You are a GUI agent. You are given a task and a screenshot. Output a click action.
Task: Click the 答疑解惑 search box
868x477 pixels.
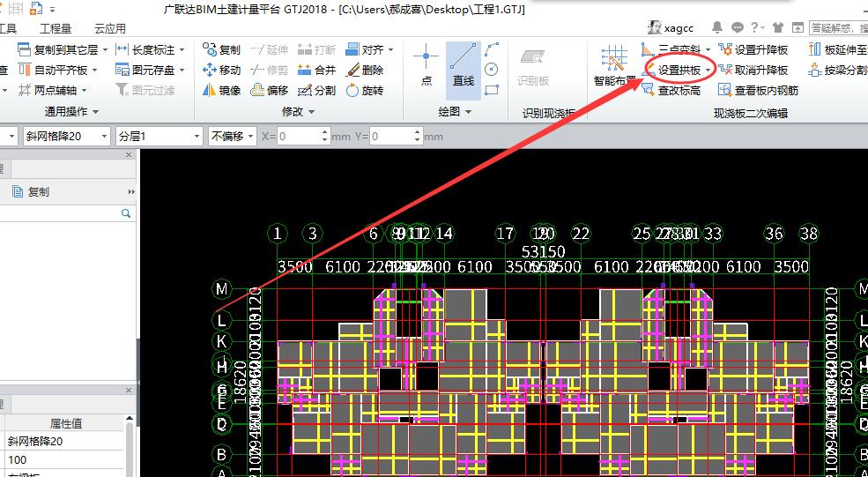click(839, 27)
